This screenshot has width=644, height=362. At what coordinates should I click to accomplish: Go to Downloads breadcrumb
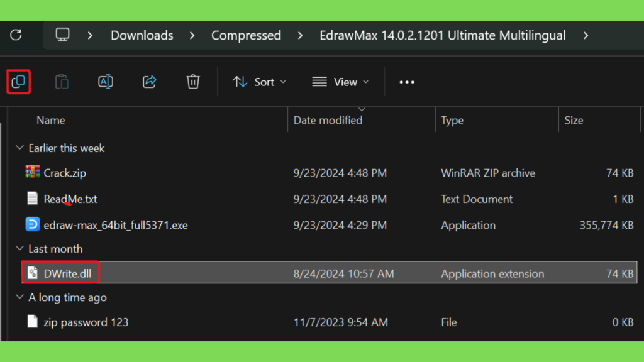[x=142, y=35]
